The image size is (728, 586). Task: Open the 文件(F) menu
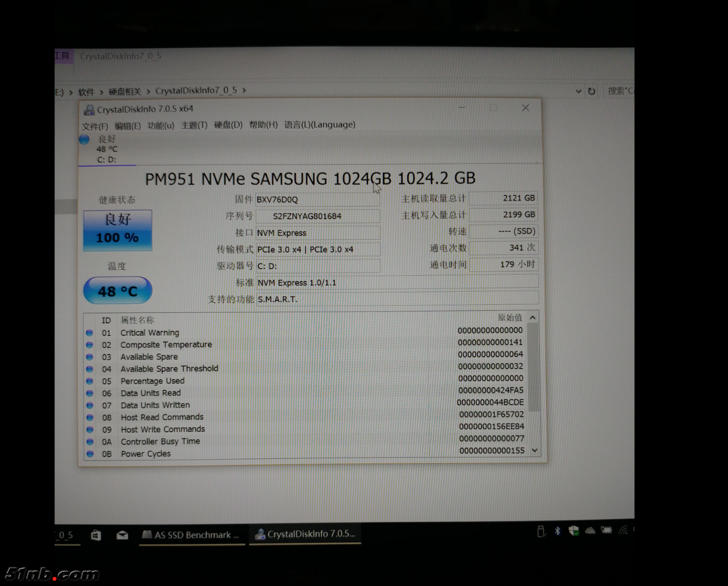point(95,126)
